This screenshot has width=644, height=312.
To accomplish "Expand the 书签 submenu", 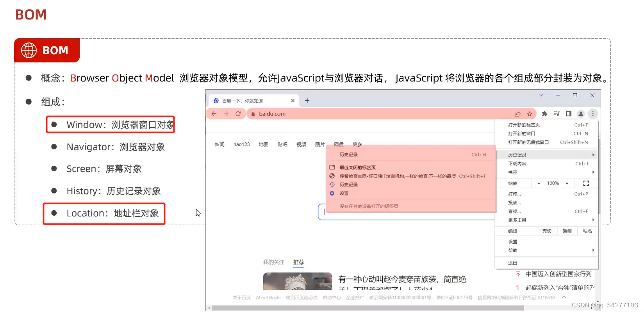I will (546, 172).
